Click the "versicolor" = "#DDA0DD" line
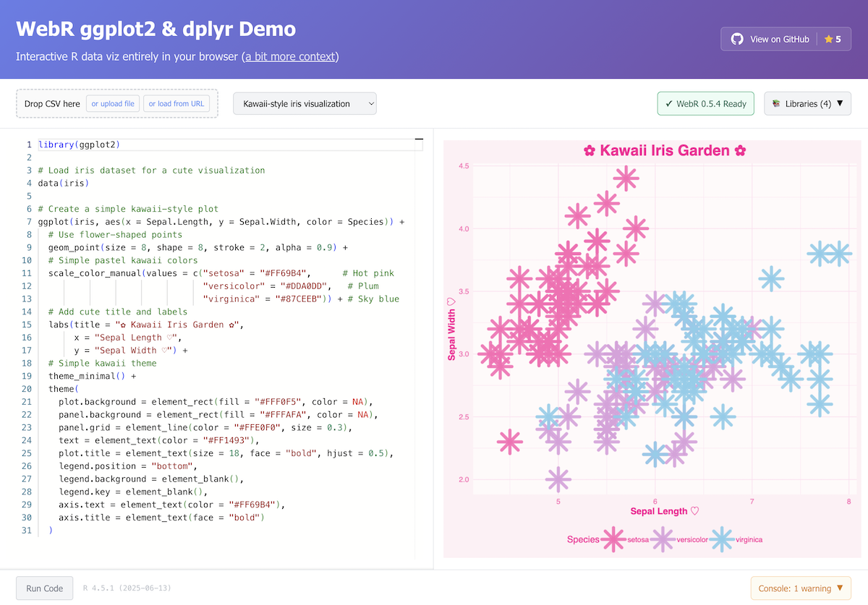This screenshot has height=605, width=868. click(x=291, y=286)
